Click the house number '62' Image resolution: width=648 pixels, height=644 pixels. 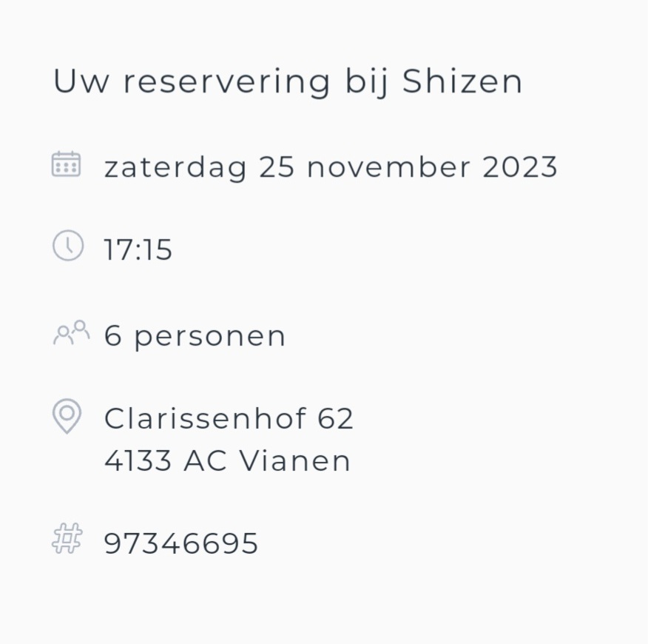tap(336, 418)
